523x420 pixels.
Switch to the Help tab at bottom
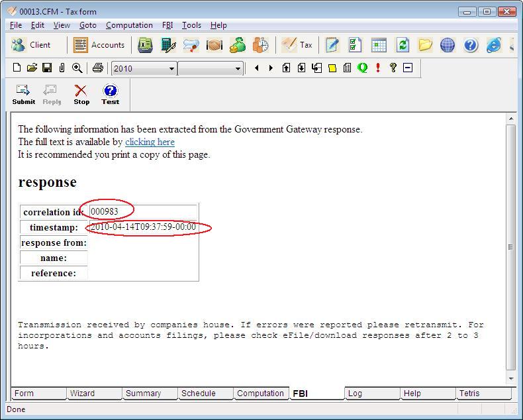point(428,394)
